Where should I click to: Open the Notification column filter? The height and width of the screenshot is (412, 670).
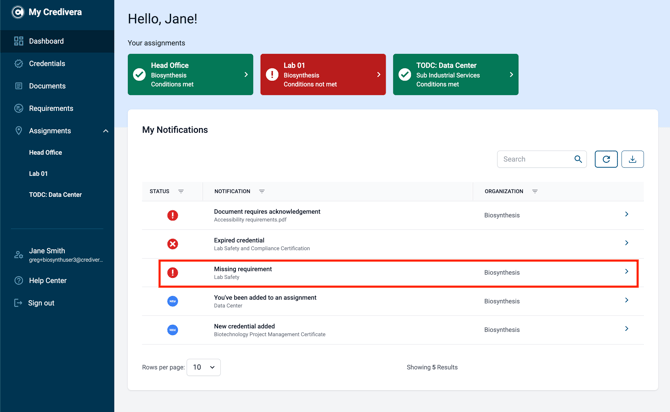tap(262, 191)
